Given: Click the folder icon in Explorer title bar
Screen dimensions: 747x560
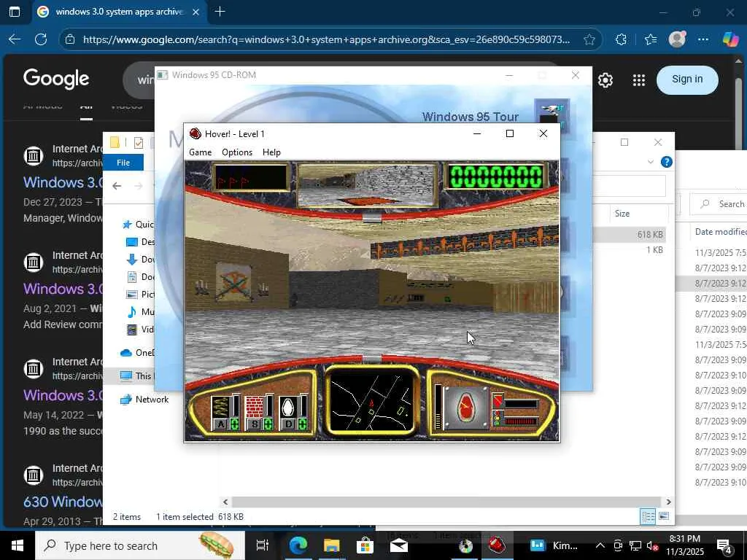Looking at the screenshot, I should click(115, 142).
